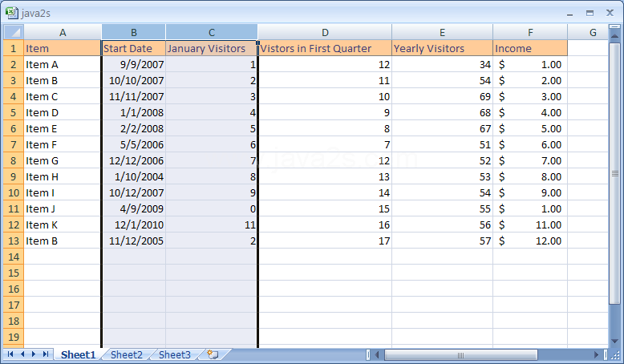Select the date cell '5/5/2006'

(134, 144)
